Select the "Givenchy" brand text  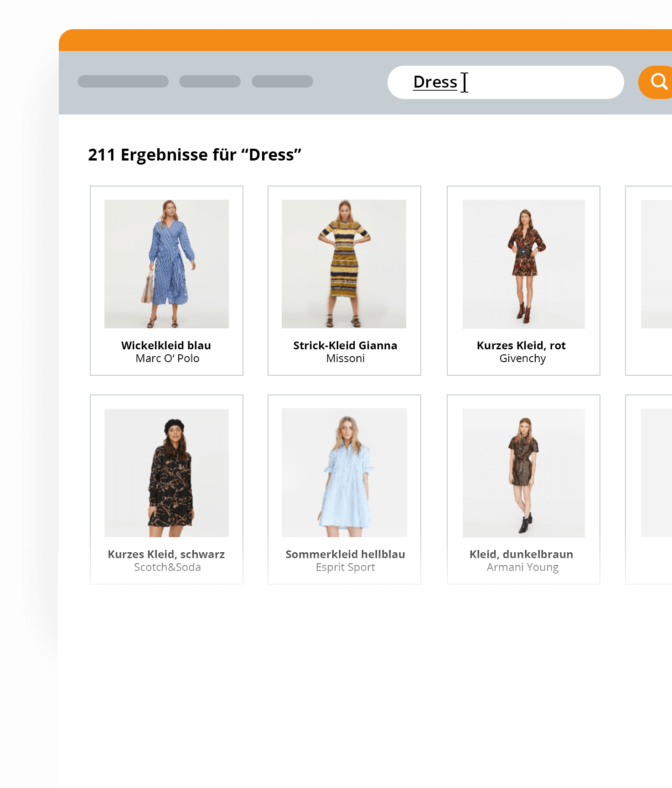point(522,358)
